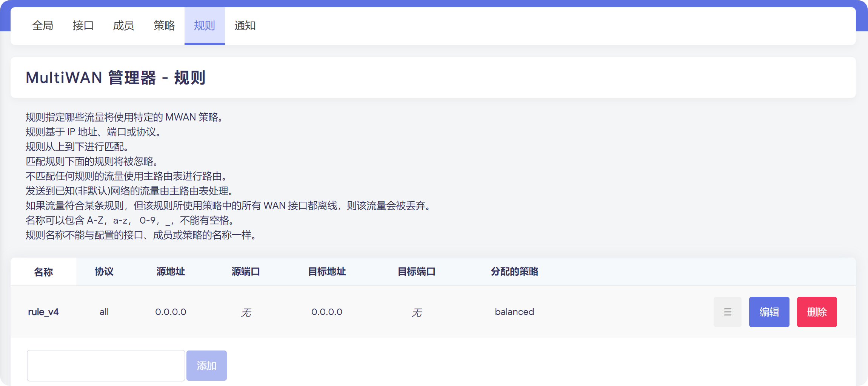Viewport: 868px width, 386px height.
Task: Click the 名称 column header
Action: pyautogui.click(x=43, y=272)
